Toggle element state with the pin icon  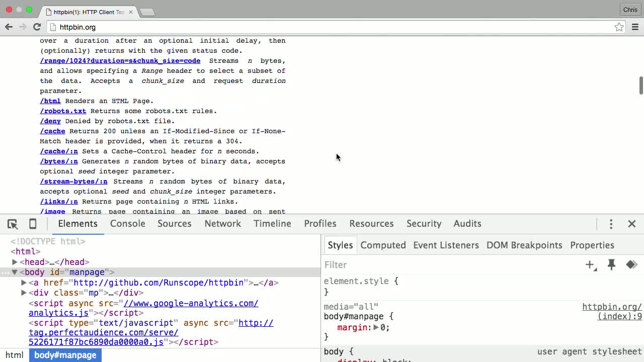click(611, 265)
